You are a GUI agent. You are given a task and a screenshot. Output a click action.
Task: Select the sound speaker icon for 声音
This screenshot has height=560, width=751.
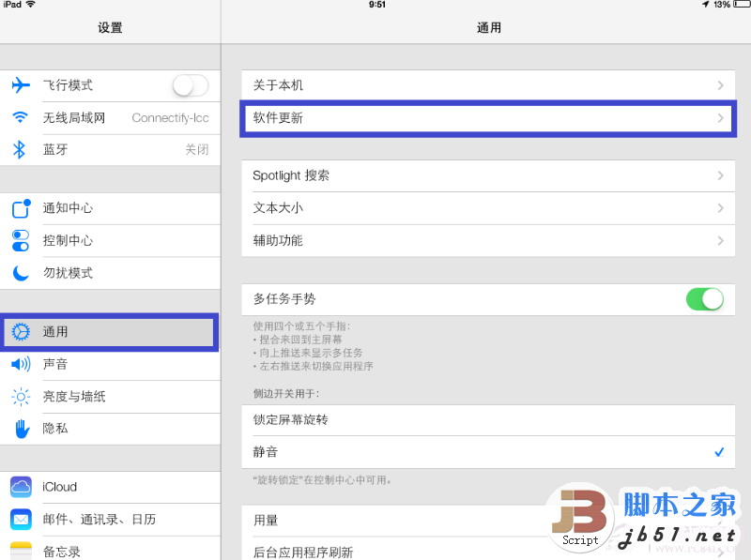point(21,364)
